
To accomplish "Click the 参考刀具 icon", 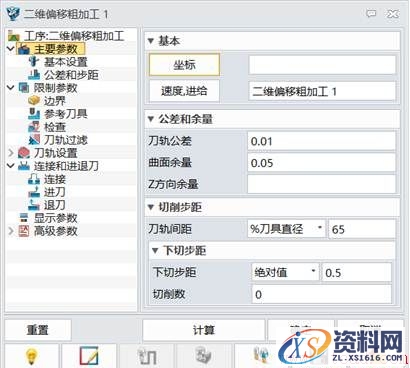I will coord(35,114).
